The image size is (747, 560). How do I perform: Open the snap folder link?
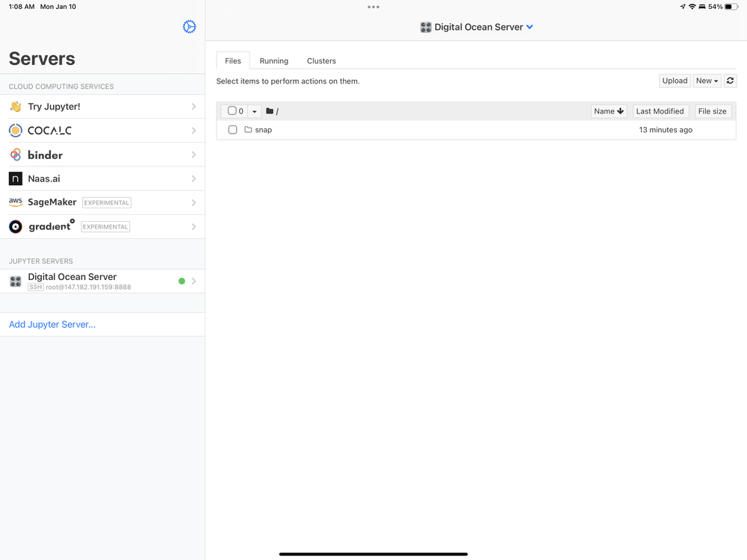(264, 130)
